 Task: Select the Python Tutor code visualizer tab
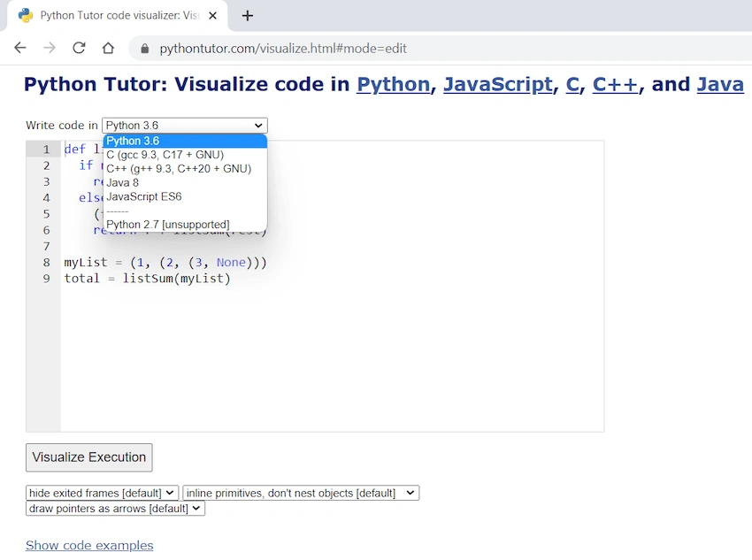pos(118,16)
